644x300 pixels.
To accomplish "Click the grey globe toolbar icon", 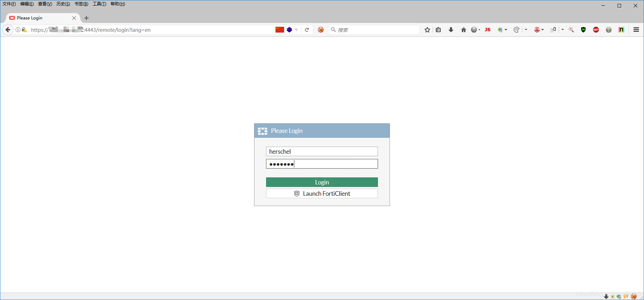I will click(x=474, y=30).
